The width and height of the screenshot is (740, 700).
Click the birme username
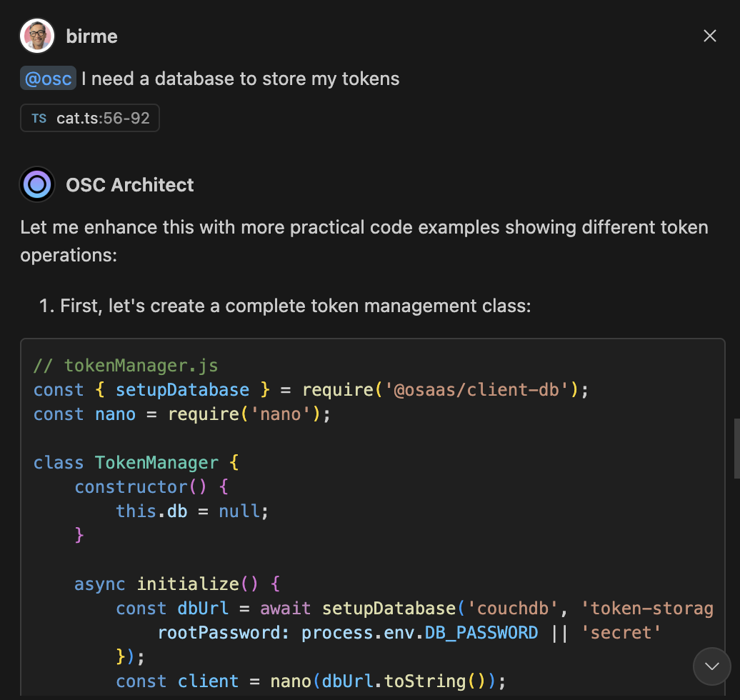[91, 36]
